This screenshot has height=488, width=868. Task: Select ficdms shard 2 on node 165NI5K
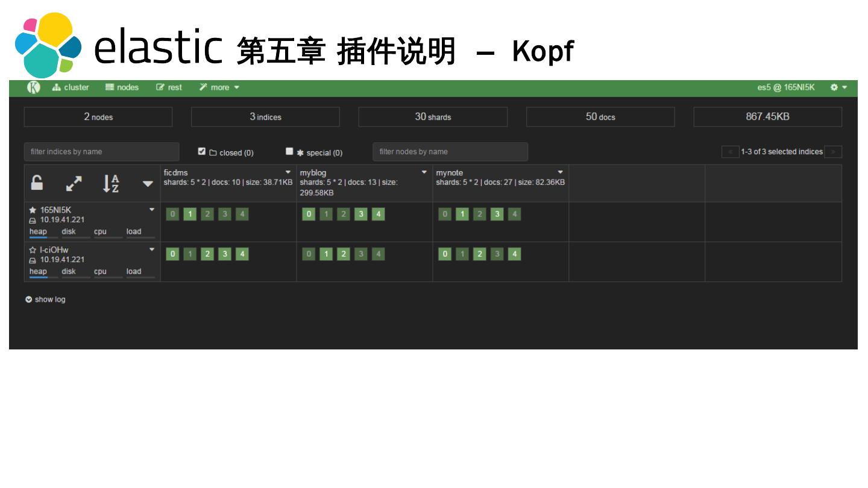(207, 214)
